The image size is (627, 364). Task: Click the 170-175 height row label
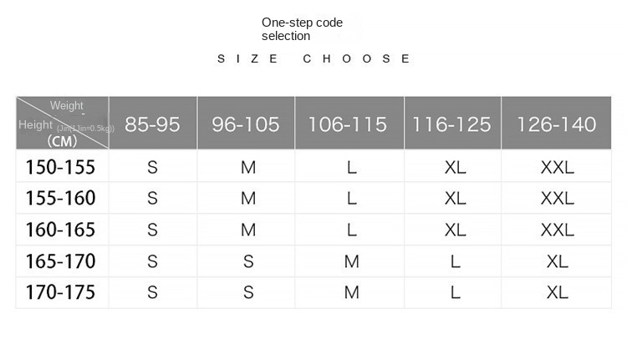coord(60,292)
